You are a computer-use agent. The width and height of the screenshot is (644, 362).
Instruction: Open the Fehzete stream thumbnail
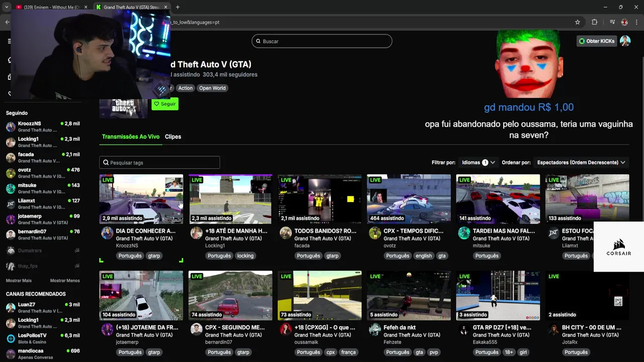click(409, 296)
